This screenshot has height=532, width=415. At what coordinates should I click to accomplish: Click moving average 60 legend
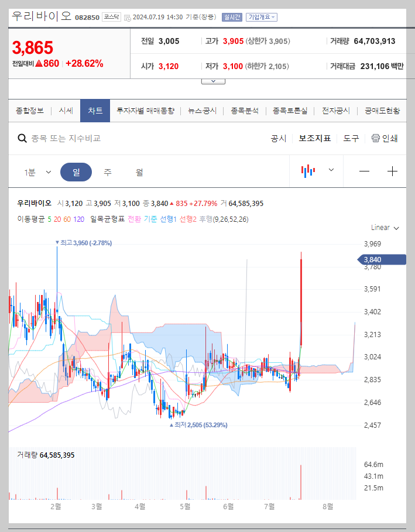point(67,219)
